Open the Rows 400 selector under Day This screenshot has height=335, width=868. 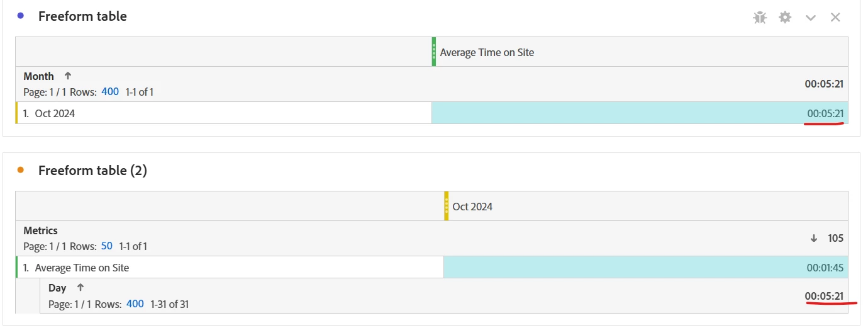coord(135,304)
